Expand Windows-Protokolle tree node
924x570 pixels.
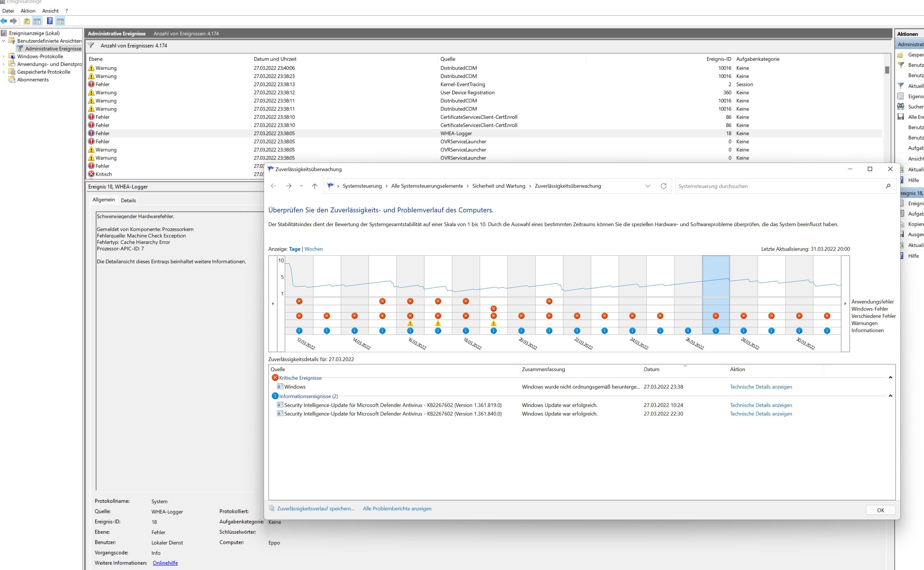(x=4, y=56)
